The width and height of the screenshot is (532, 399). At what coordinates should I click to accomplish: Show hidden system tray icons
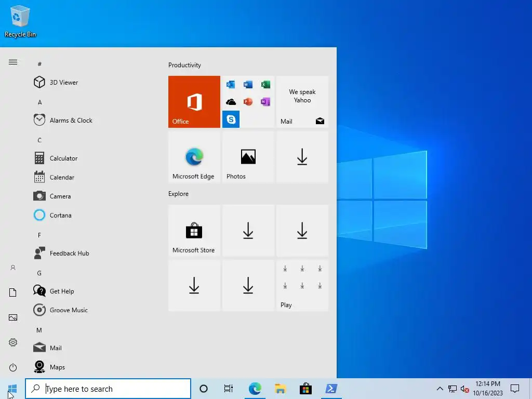point(440,389)
